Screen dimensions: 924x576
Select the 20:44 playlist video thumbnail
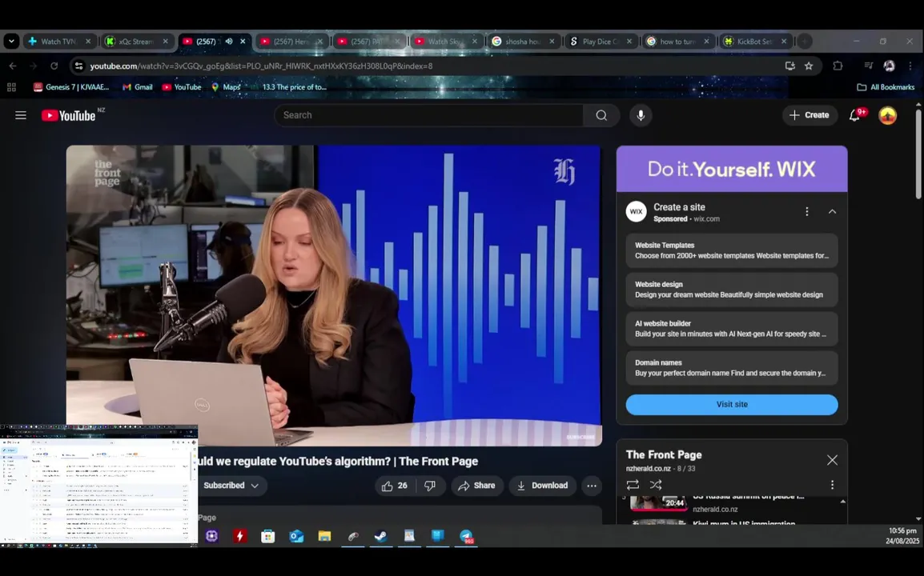tap(658, 502)
